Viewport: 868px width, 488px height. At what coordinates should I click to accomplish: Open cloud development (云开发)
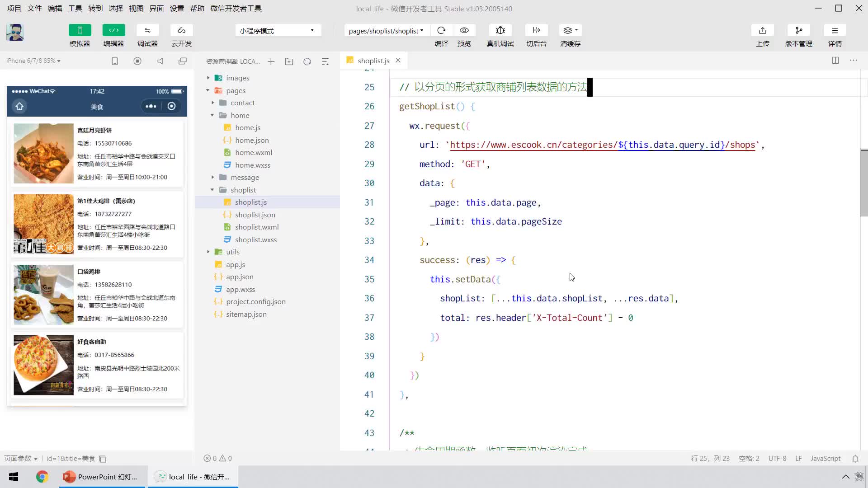[181, 30]
